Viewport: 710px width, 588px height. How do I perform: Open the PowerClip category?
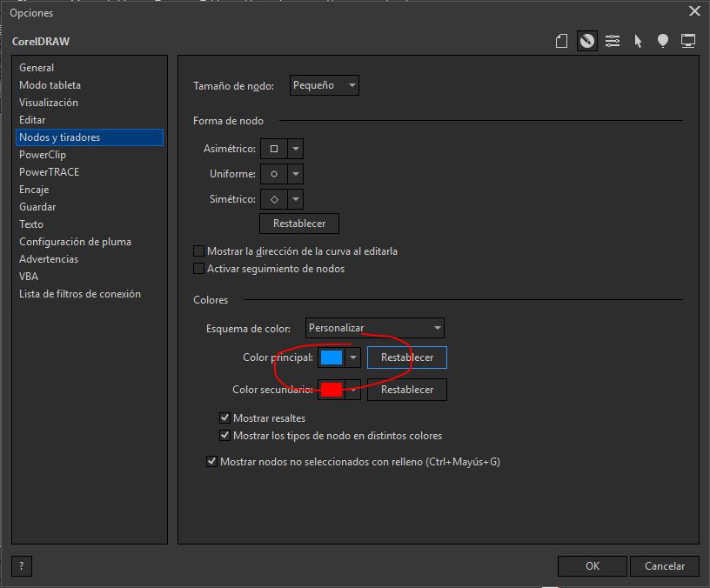(90, 155)
